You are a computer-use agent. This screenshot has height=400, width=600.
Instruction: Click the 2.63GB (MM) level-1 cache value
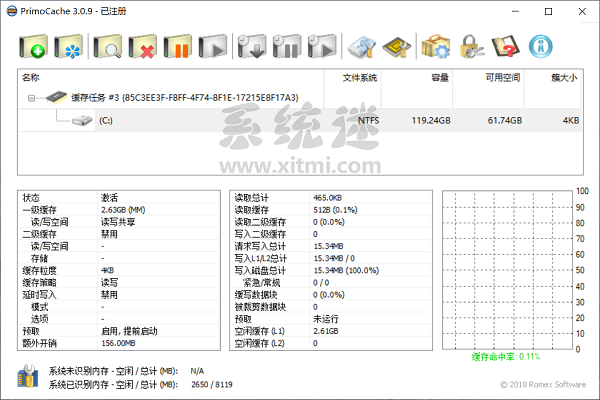click(x=123, y=210)
